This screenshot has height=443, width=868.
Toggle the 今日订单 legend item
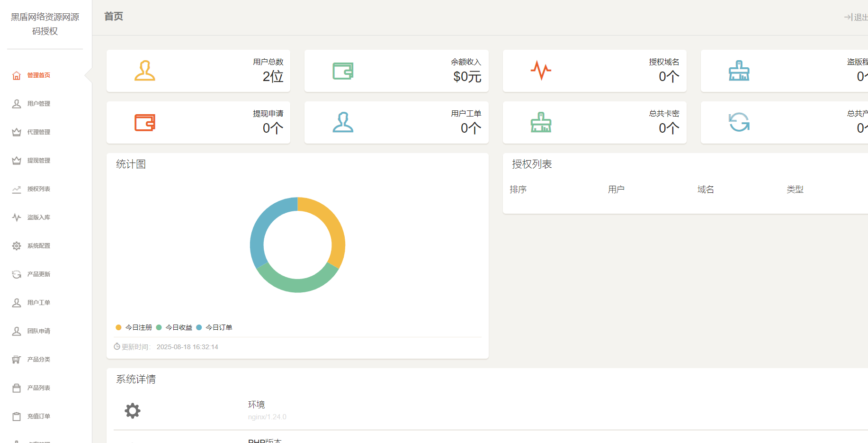(215, 327)
